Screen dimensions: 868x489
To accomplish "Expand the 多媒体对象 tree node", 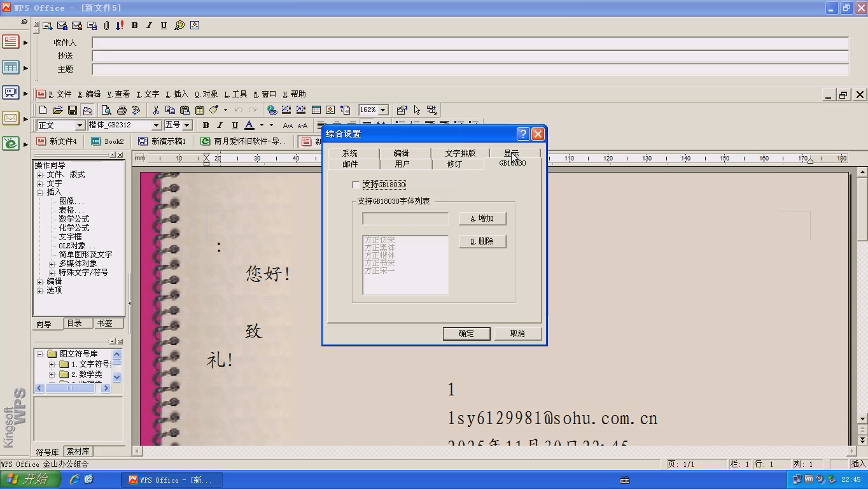I will click(x=52, y=264).
